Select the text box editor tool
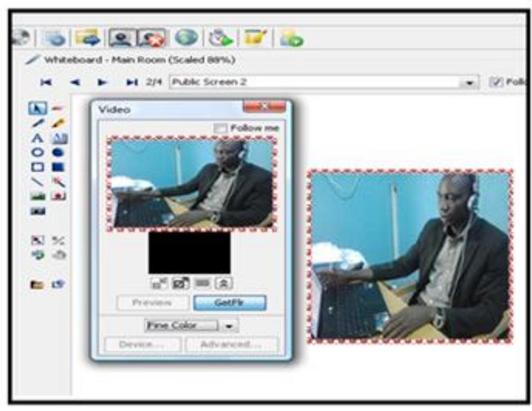The height and width of the screenshot is (411, 532). click(59, 138)
